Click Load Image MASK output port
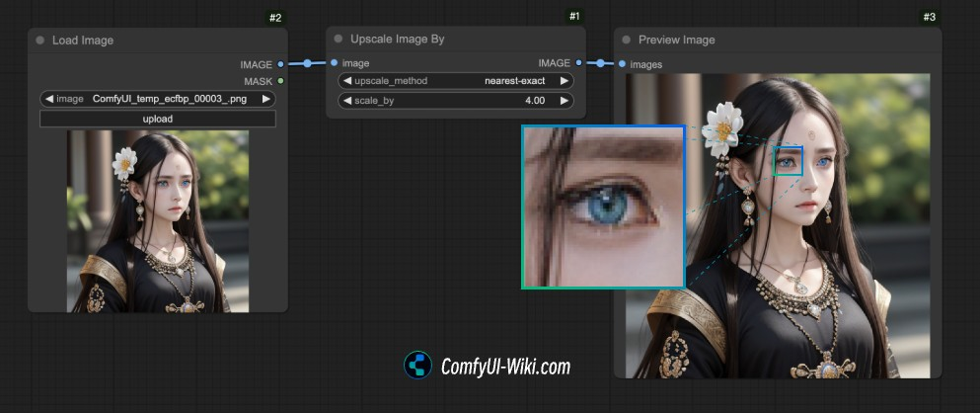The image size is (980, 413). pyautogui.click(x=280, y=81)
